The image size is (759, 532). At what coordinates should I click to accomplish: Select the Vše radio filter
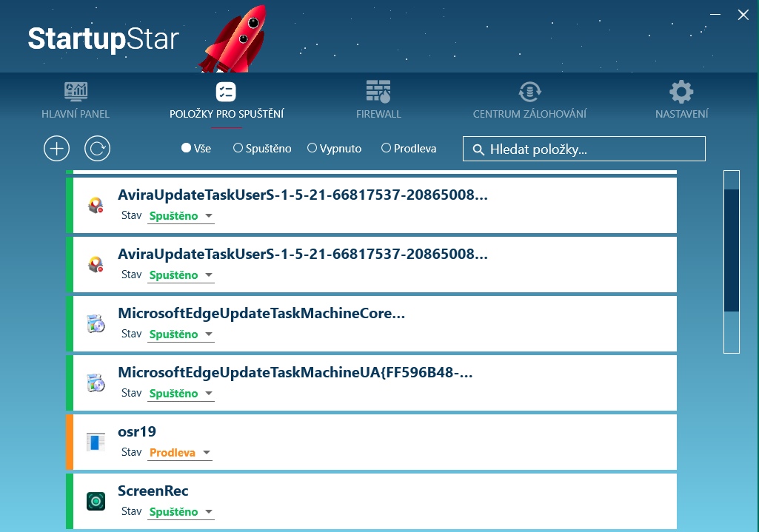click(187, 148)
